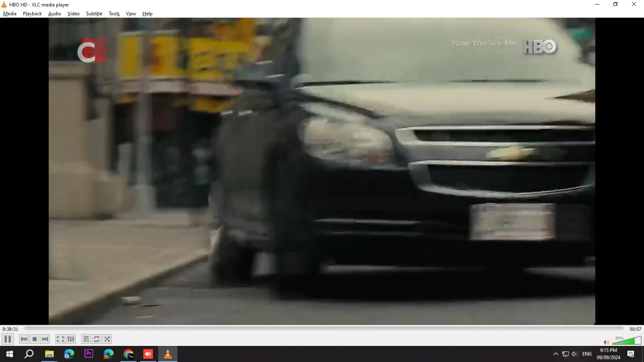The width and height of the screenshot is (644, 362).
Task: Open the Windows Start menu
Action: click(x=10, y=354)
